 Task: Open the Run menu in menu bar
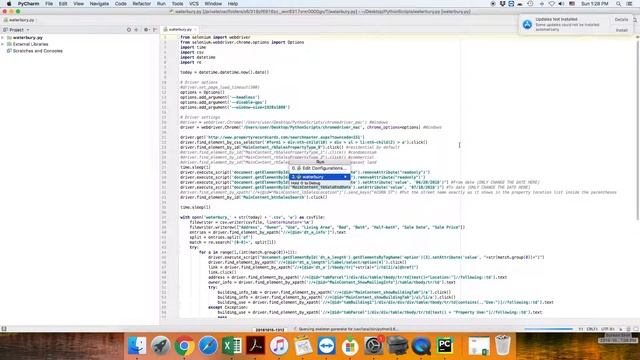161,4
